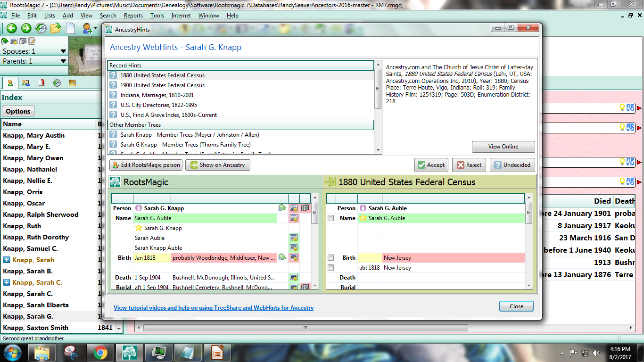The image size is (644, 362).
Task: Click the New File blank page icon
Action: point(70,28)
